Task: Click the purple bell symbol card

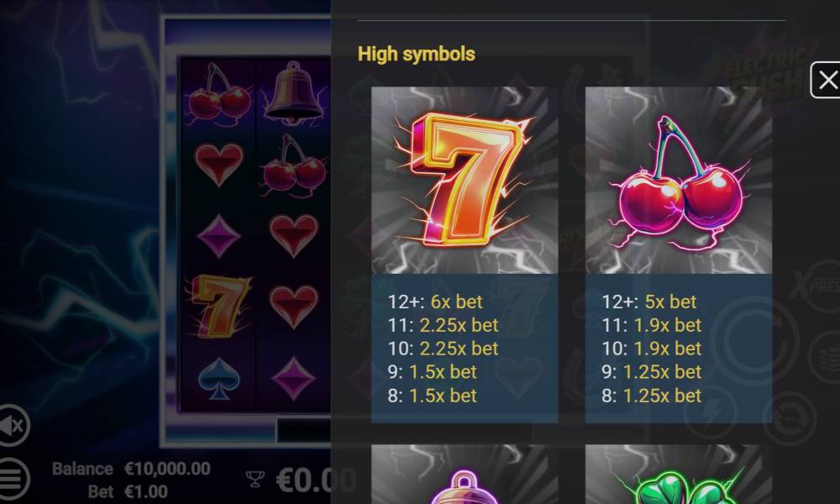Action: pyautogui.click(x=465, y=474)
